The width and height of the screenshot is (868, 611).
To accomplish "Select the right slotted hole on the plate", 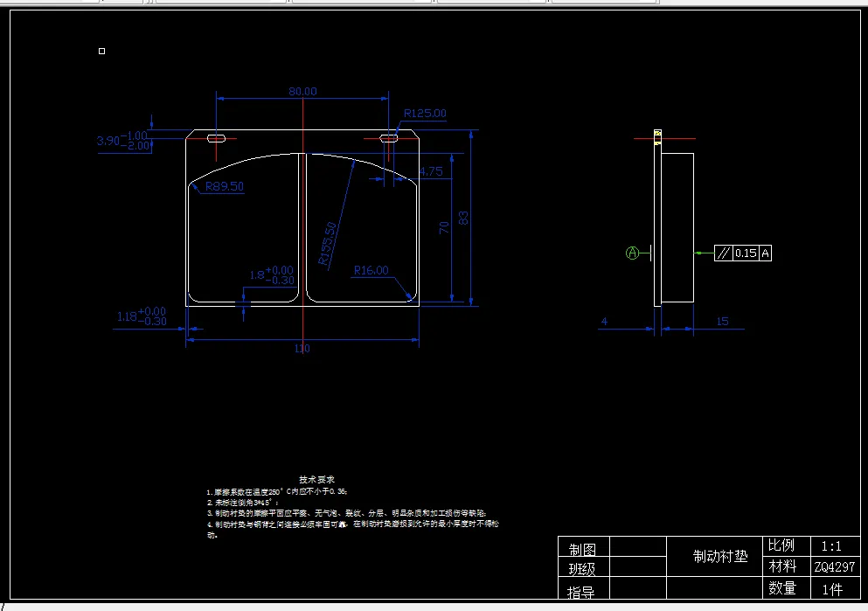I will pyautogui.click(x=389, y=138).
